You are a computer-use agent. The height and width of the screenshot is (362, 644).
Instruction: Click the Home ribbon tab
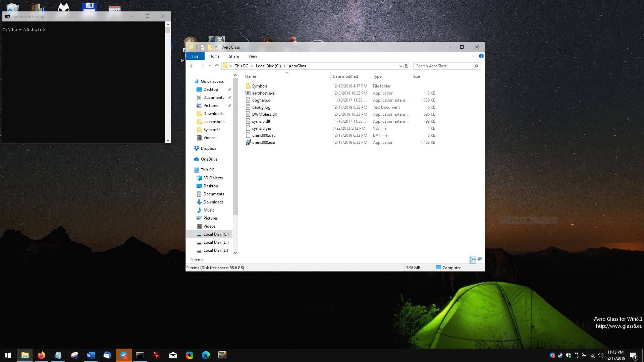click(215, 56)
